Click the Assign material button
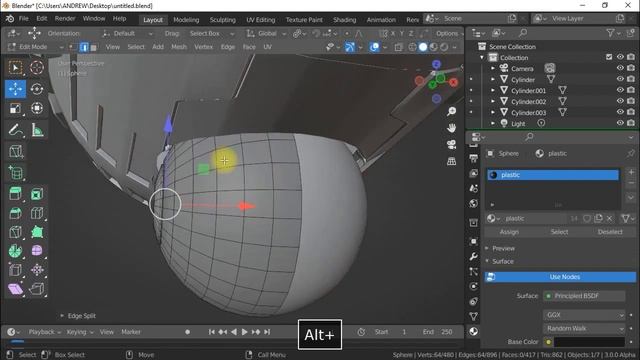The image size is (640, 360). point(509,232)
